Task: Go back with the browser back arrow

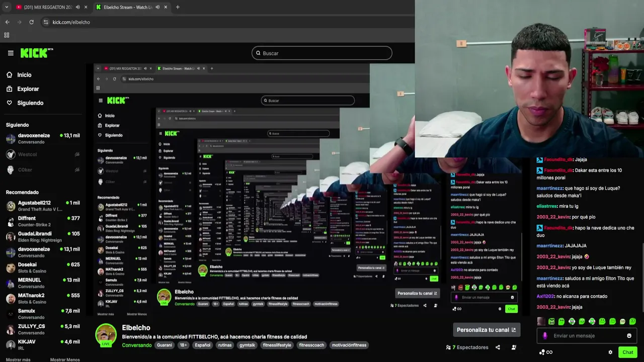Action: pos(7,22)
